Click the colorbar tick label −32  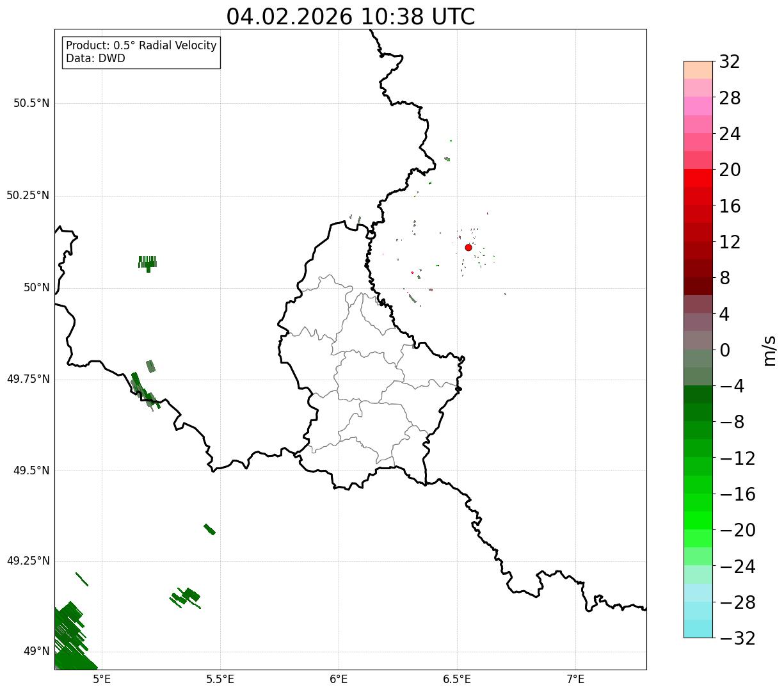737,638
